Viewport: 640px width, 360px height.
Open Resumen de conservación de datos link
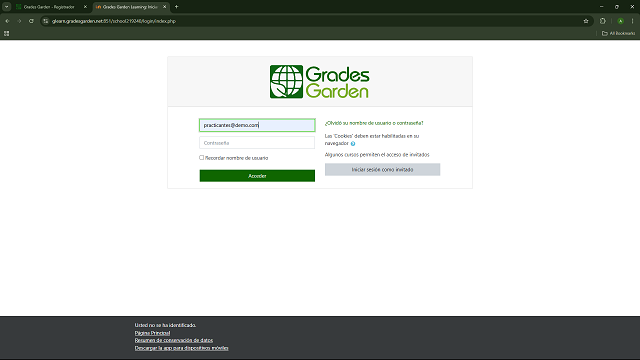coord(173,340)
